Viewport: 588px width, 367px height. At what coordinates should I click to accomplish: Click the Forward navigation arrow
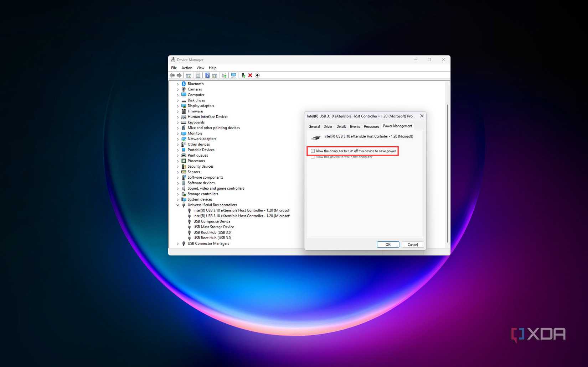pos(179,75)
